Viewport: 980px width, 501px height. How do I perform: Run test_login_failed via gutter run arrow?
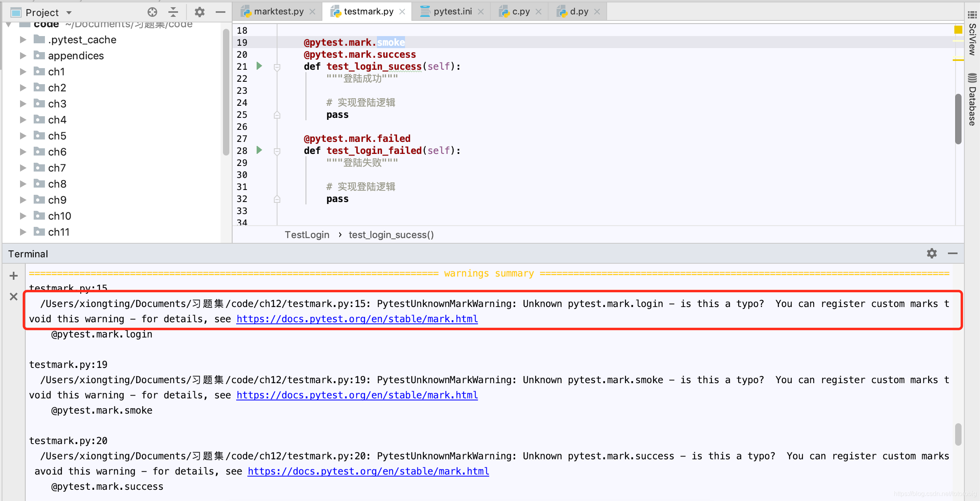tap(259, 150)
